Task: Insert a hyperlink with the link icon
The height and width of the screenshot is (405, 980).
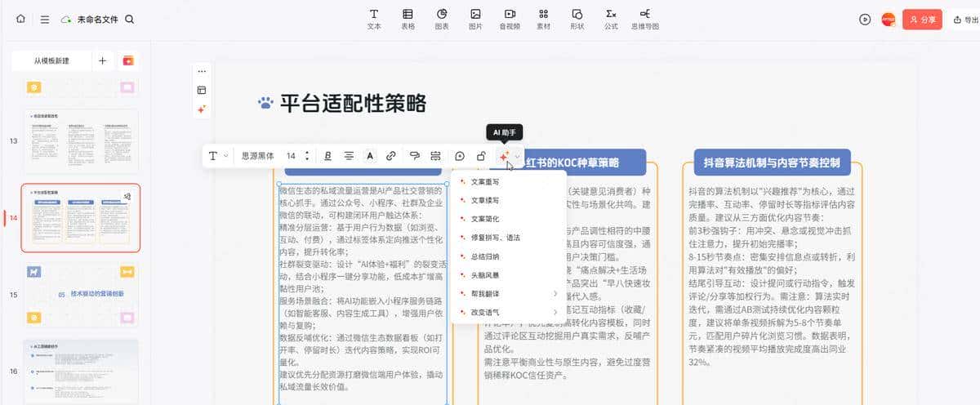Action: [391, 155]
